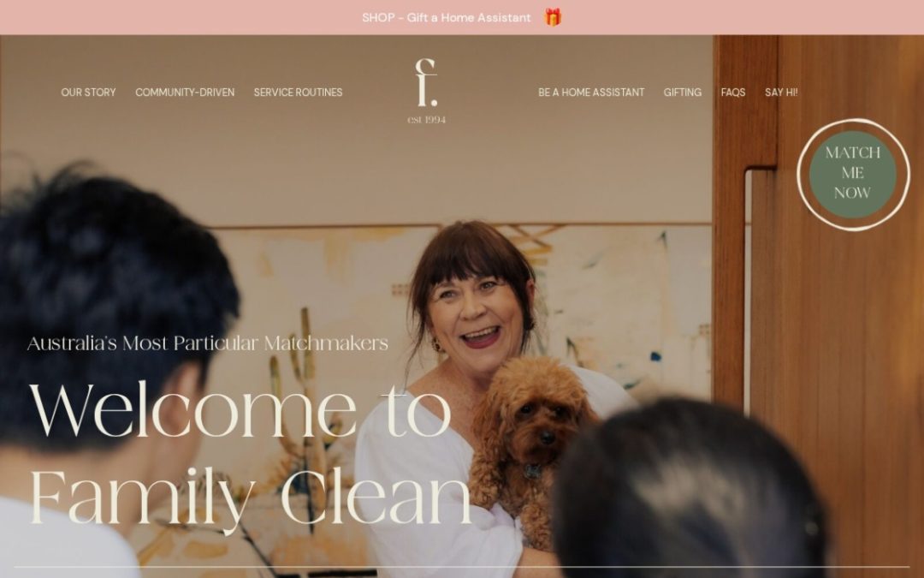Click the wooden door panel on right
Image resolution: width=924 pixels, height=578 pixels.
coord(837,366)
